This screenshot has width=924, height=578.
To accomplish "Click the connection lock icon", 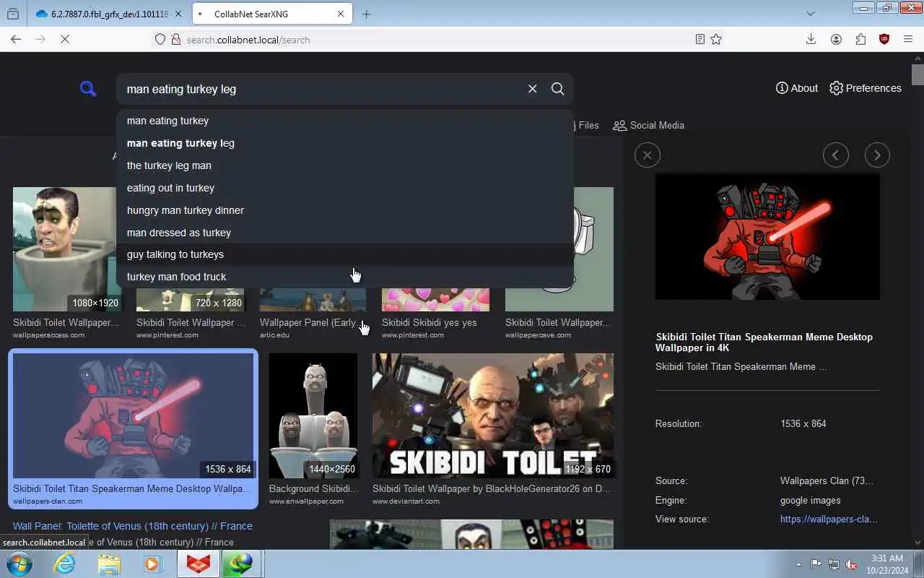I will [x=175, y=40].
